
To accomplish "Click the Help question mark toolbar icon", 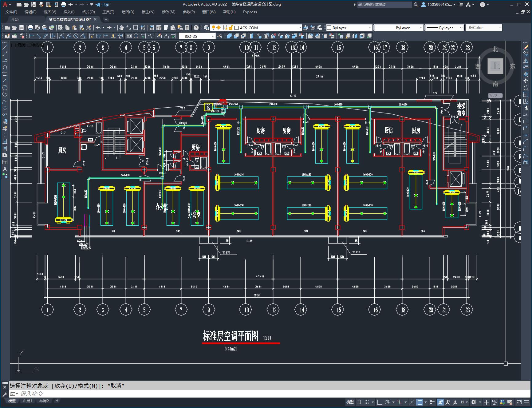I will [196, 28].
